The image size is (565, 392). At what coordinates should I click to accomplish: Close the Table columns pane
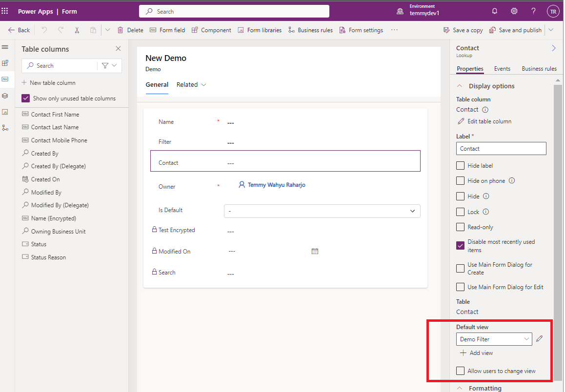pos(118,49)
